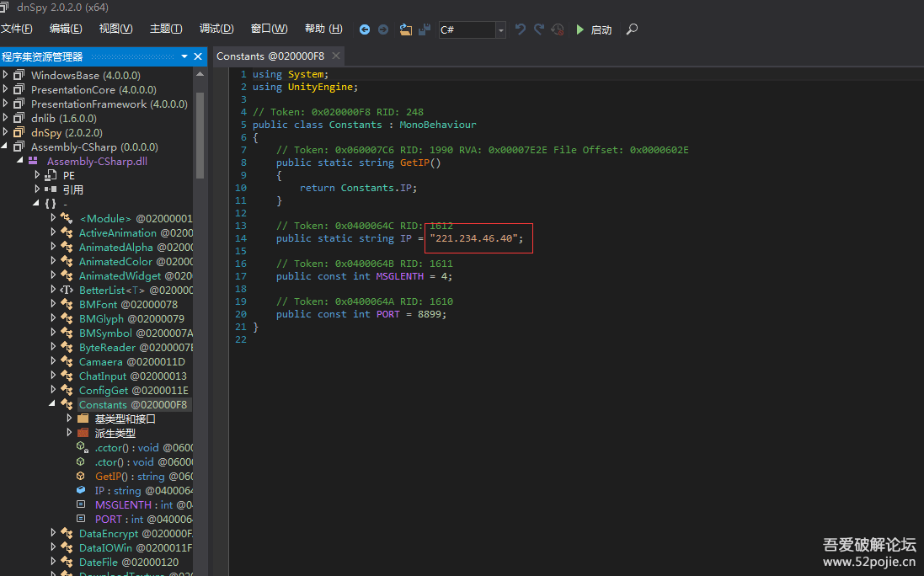This screenshot has height=576, width=924.
Task: Open the 调试 menu
Action: point(216,28)
